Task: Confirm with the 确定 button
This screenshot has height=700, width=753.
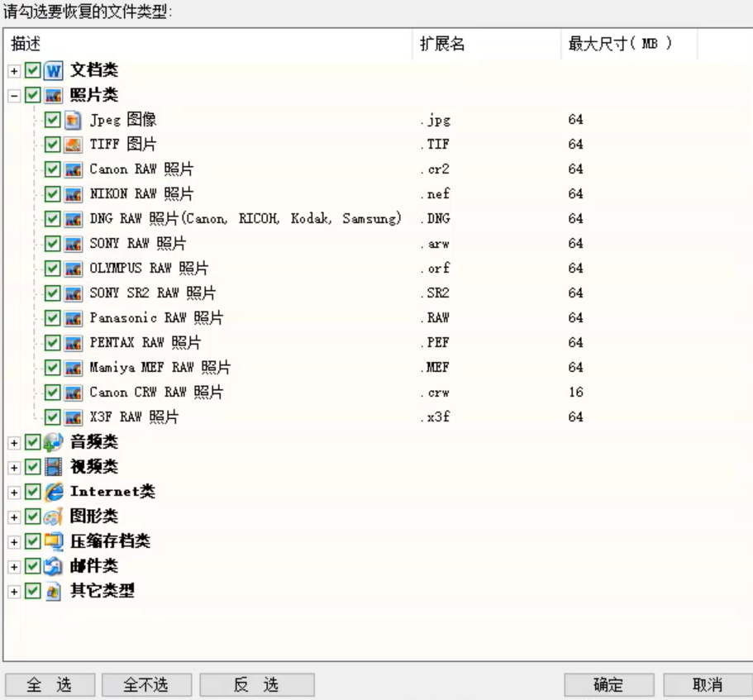Action: point(608,684)
